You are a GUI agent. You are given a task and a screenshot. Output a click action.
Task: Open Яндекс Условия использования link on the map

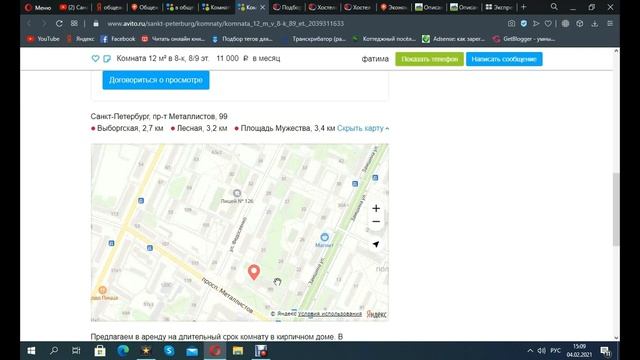tap(330, 314)
